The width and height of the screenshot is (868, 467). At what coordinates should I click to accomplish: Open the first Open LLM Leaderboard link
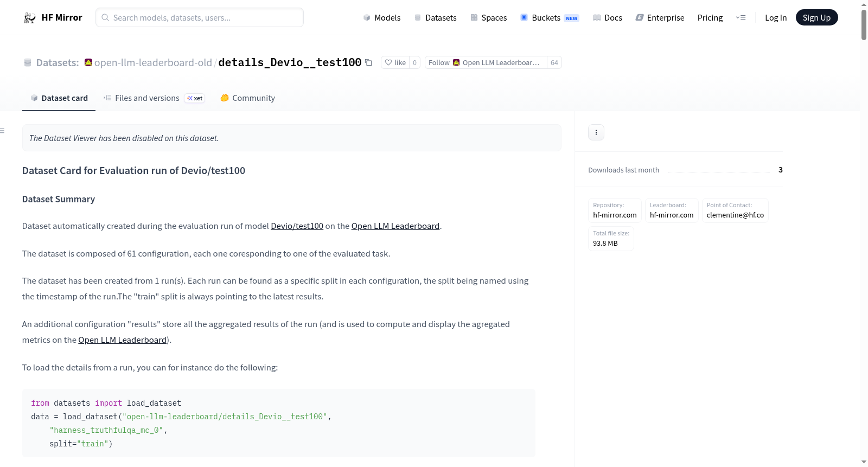click(x=395, y=226)
